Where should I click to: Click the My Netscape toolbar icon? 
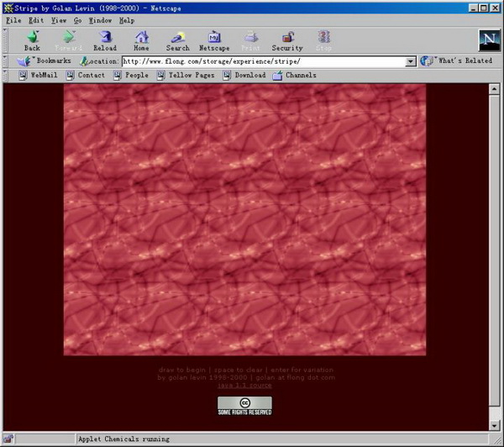click(x=214, y=40)
